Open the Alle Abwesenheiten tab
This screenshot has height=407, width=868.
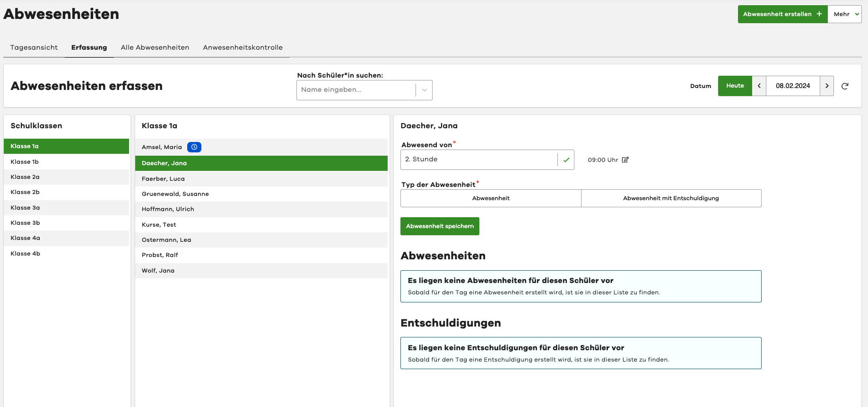pyautogui.click(x=155, y=47)
